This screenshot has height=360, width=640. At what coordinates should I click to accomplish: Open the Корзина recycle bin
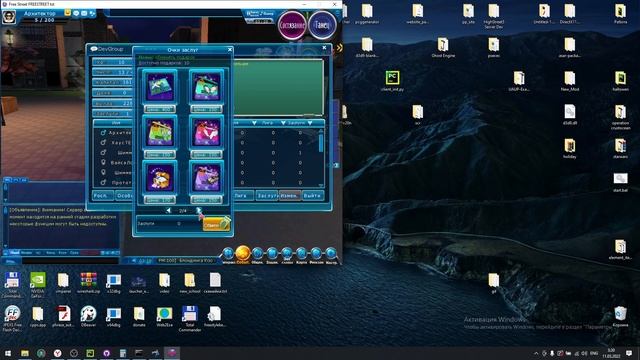point(620,317)
